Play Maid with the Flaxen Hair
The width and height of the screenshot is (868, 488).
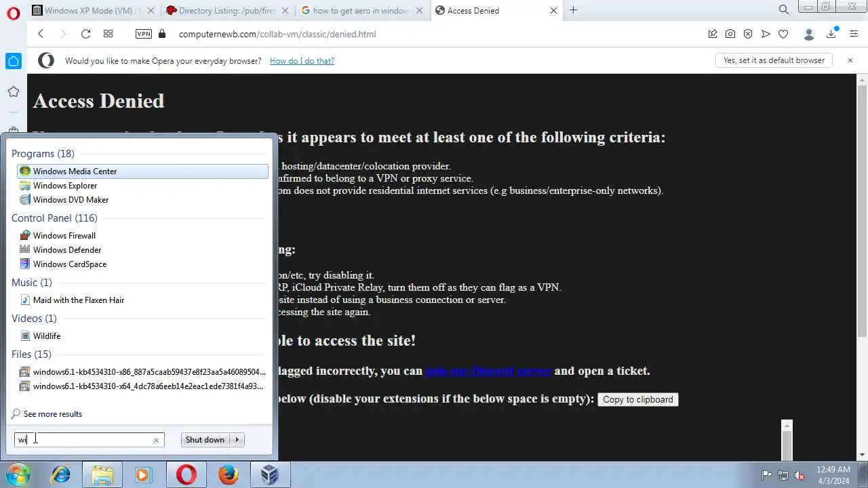[142, 300]
